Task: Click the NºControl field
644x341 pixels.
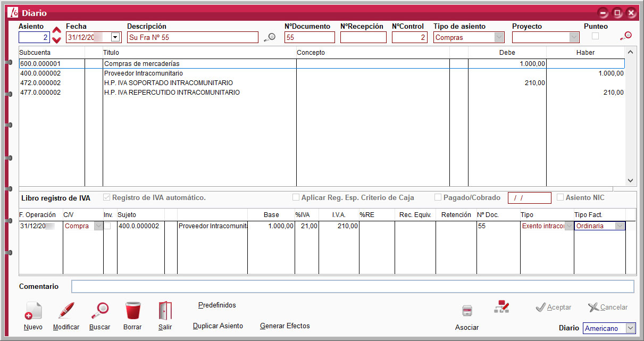Action: 409,37
